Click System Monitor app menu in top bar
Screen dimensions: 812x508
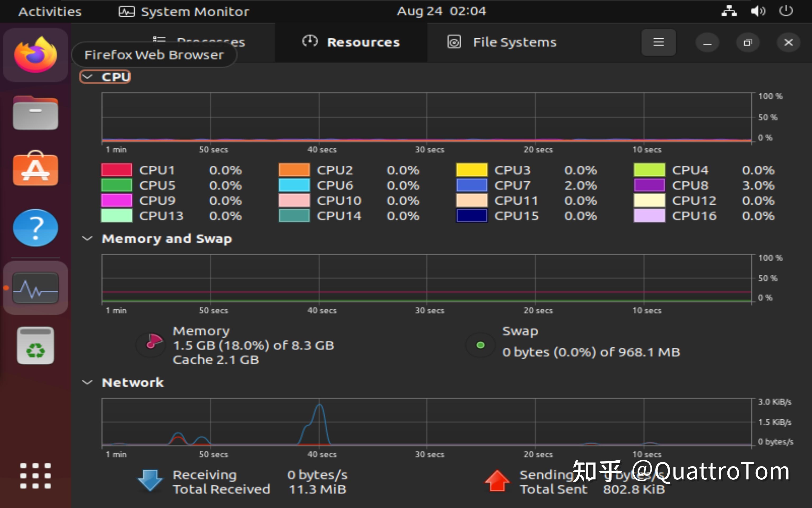184,12
